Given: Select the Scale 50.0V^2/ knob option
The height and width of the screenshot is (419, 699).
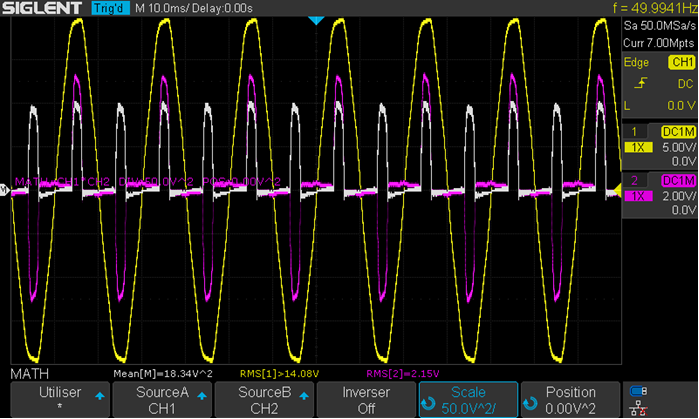Looking at the screenshot, I should click(468, 399).
